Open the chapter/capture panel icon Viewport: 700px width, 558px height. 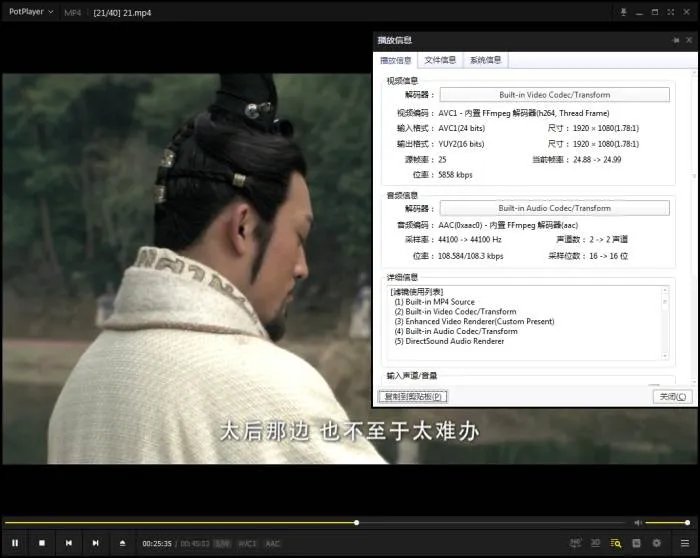click(636, 543)
